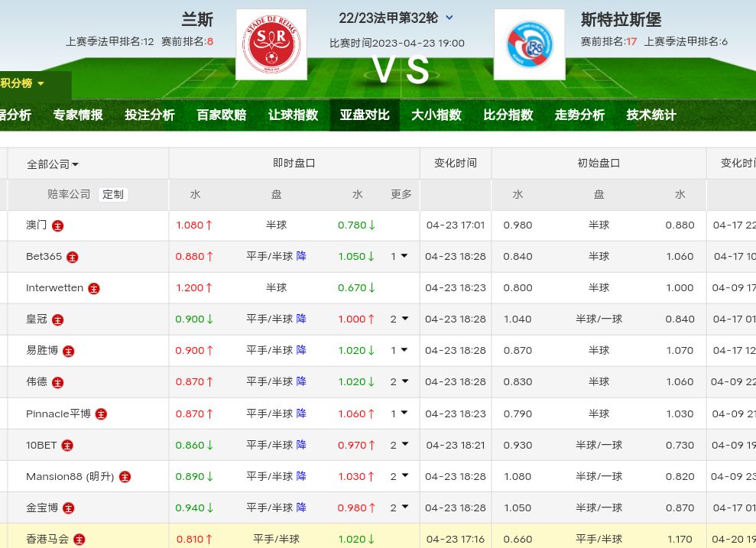The image size is (756, 548).
Task: Click the red 主 icon beside Pinnacle平博
Action: click(x=101, y=414)
